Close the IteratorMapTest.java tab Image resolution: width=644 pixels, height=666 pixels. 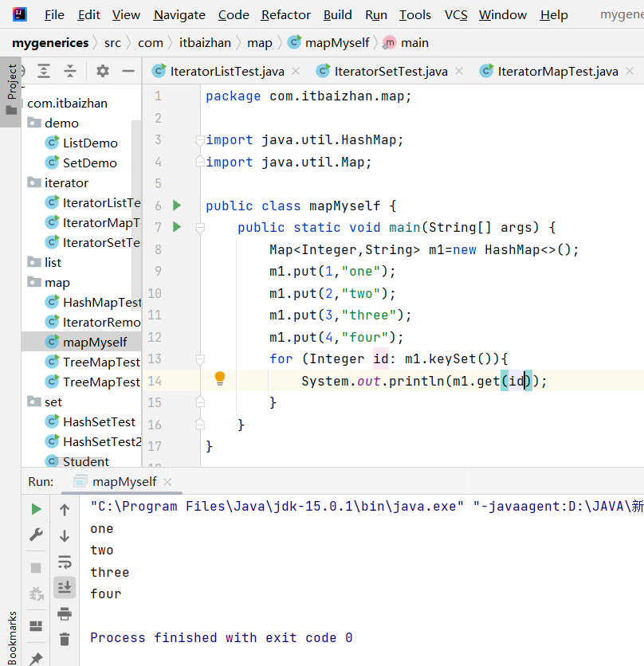click(x=630, y=71)
